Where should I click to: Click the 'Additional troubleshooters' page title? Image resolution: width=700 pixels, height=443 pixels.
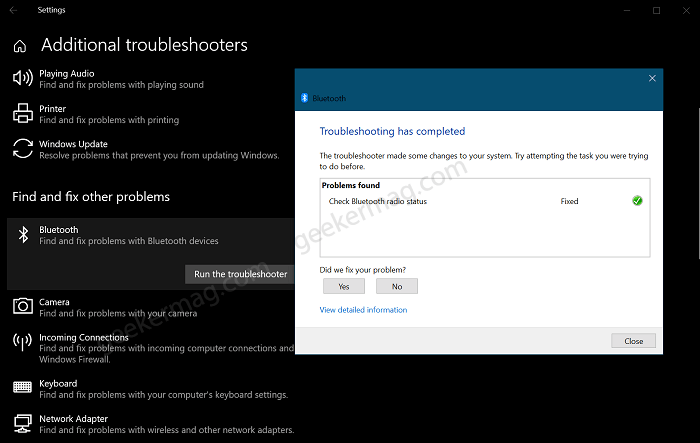(x=144, y=45)
